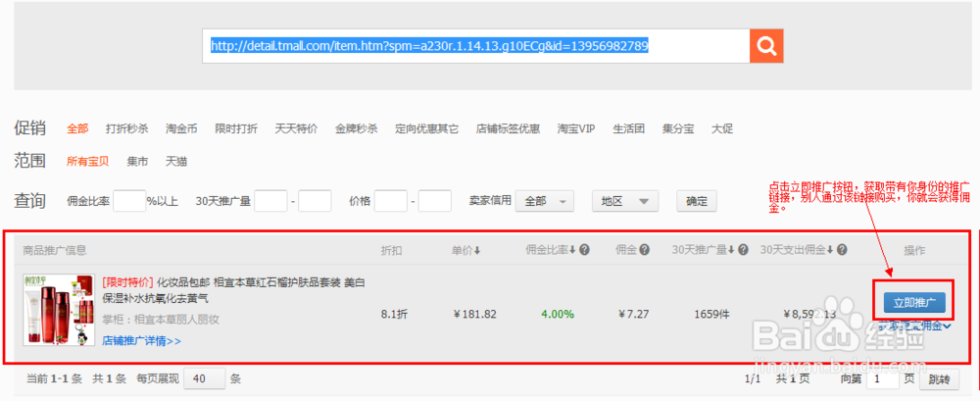Focus the 价格 minimum input
Image resolution: width=980 pixels, height=401 pixels.
click(391, 201)
